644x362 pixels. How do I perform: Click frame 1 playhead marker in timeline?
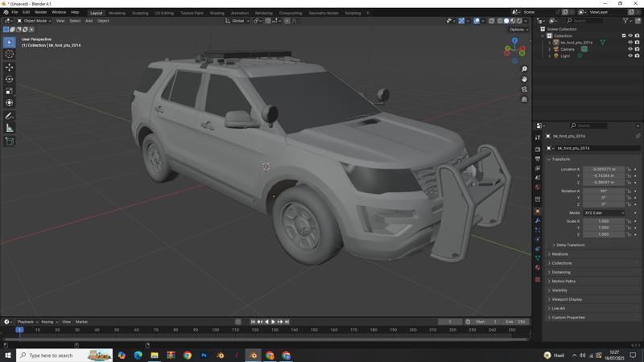(19, 330)
